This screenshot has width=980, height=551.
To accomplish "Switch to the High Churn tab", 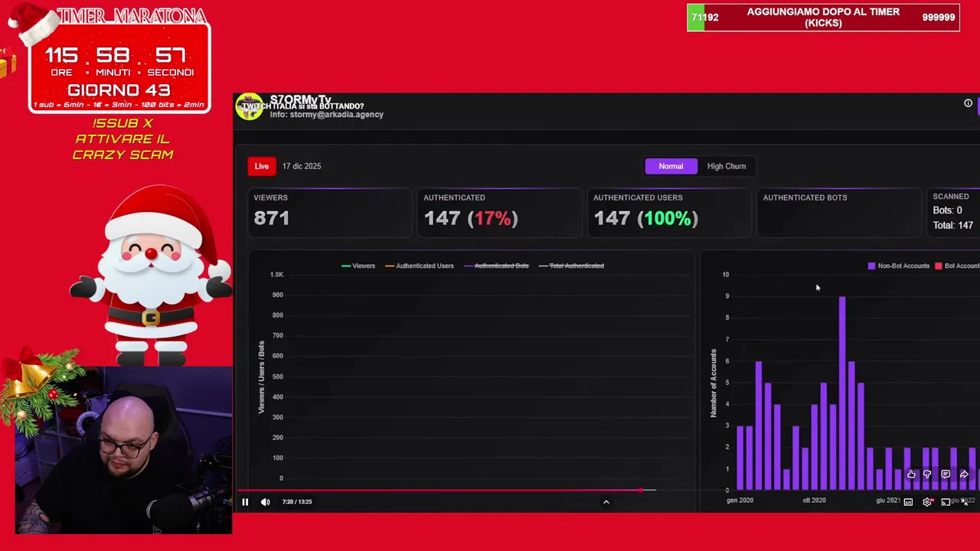I will point(727,166).
